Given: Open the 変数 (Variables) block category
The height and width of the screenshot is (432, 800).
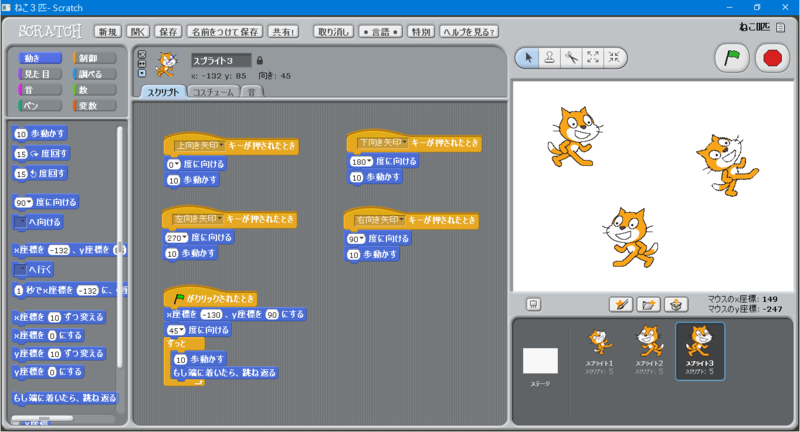Looking at the screenshot, I should [x=94, y=106].
